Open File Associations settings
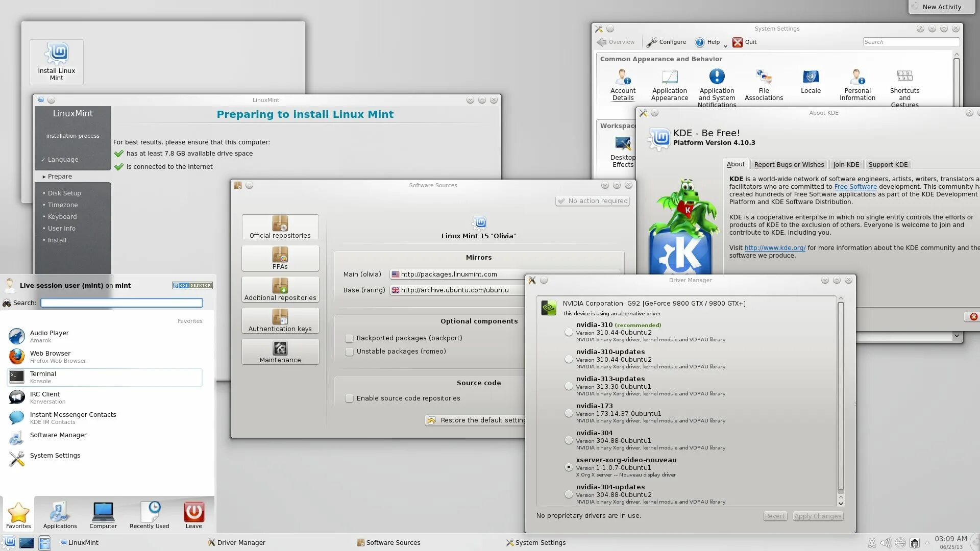Image resolution: width=980 pixels, height=551 pixels. (x=764, y=85)
